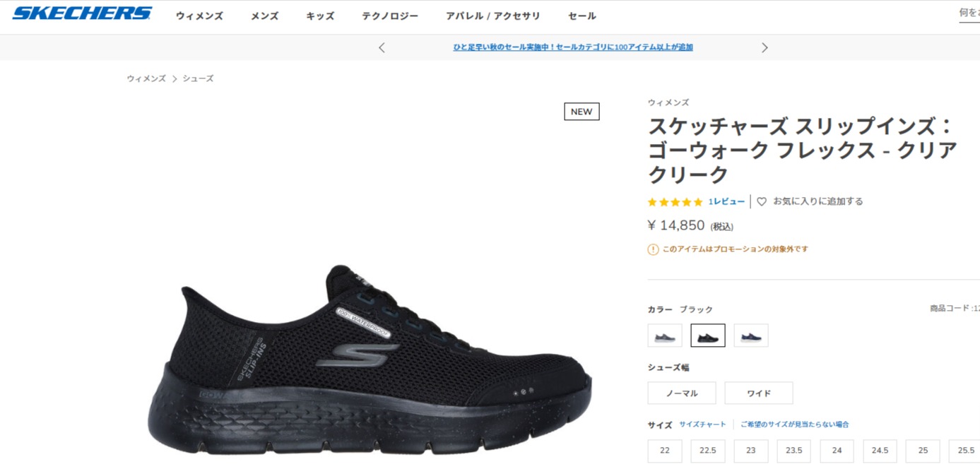
Task: Click the NEW badge on product image
Action: 581,112
